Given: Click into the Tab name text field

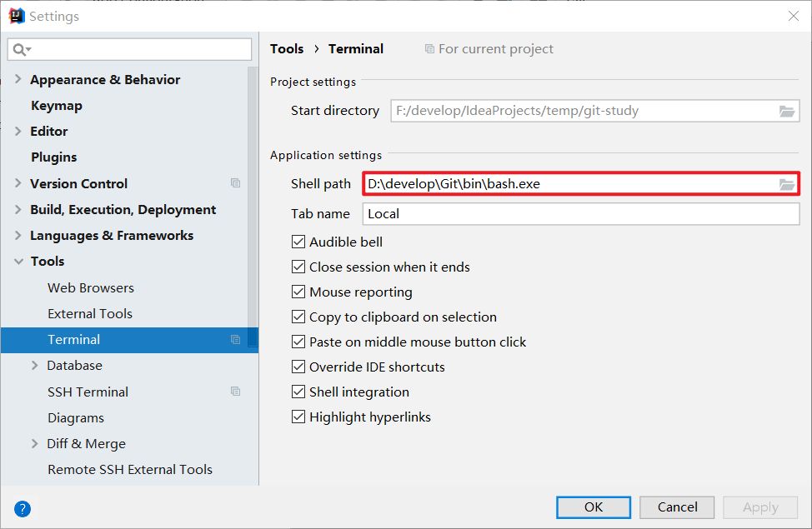Looking at the screenshot, I should pos(581,214).
